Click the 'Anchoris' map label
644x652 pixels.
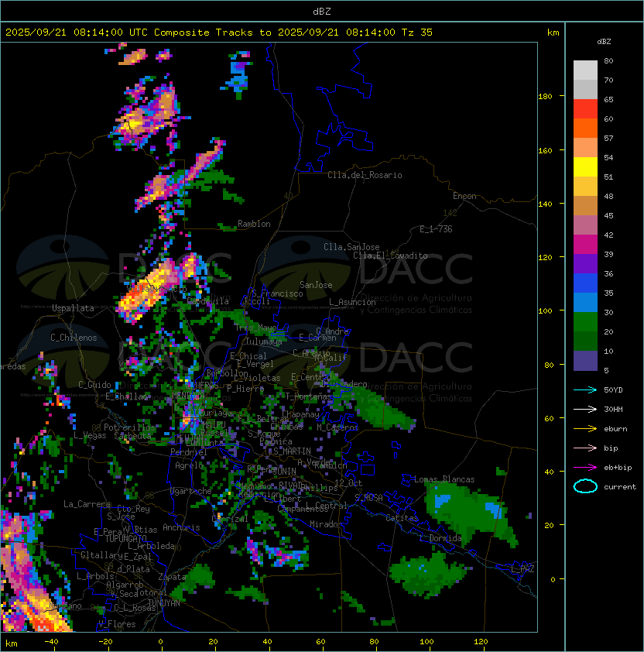click(181, 527)
